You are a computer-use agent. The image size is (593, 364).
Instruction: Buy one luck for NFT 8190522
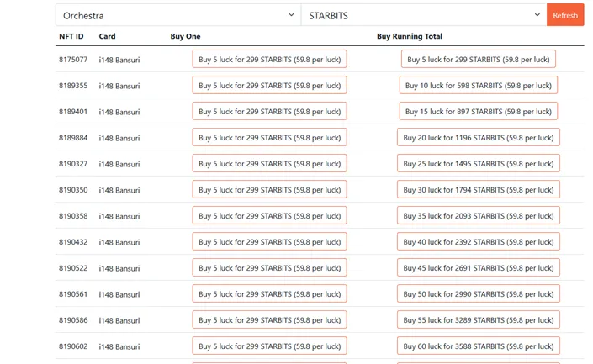(x=269, y=267)
